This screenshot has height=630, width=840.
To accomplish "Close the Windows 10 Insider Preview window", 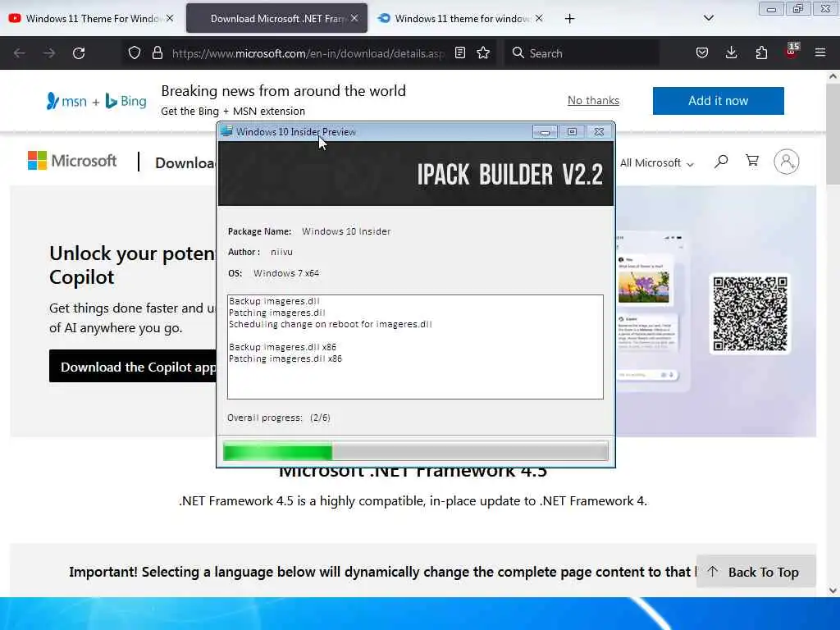I will pos(599,132).
